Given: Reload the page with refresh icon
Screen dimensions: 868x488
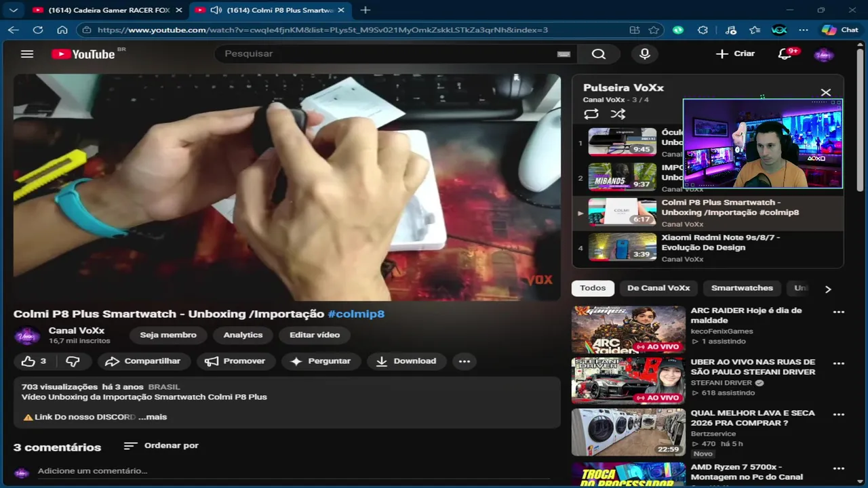Looking at the screenshot, I should 38,30.
